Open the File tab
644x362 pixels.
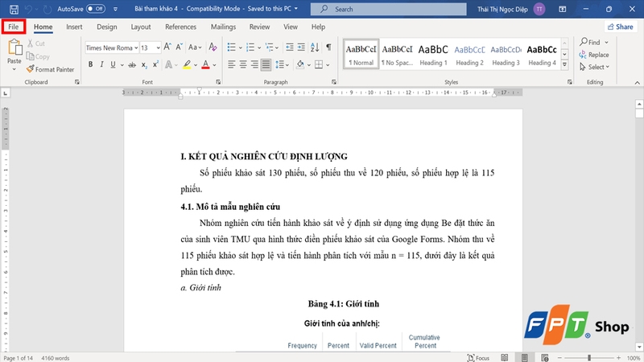pos(14,27)
